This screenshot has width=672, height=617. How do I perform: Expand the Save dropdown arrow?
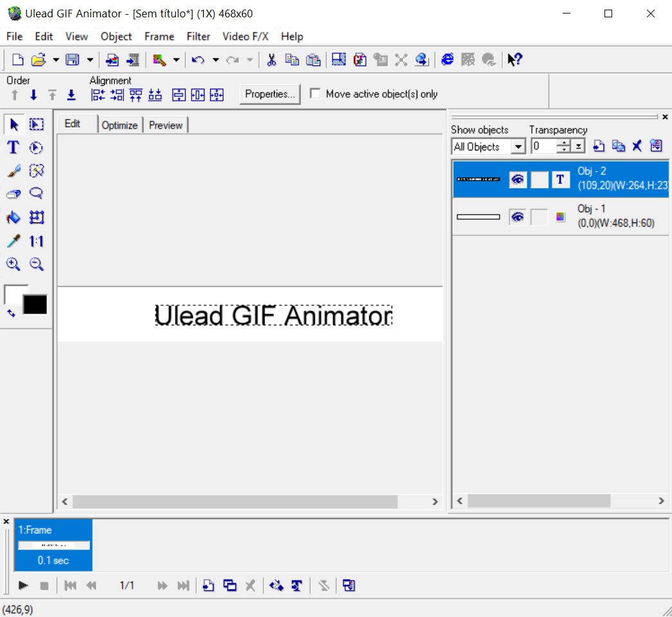point(89,60)
